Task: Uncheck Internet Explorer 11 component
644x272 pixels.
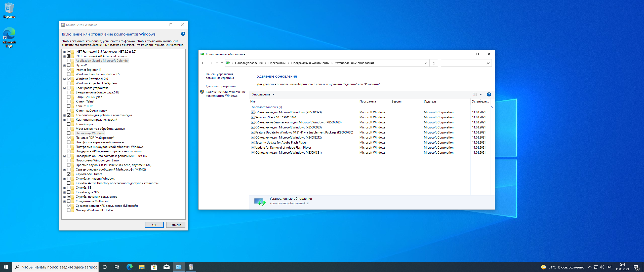Action: [69, 70]
